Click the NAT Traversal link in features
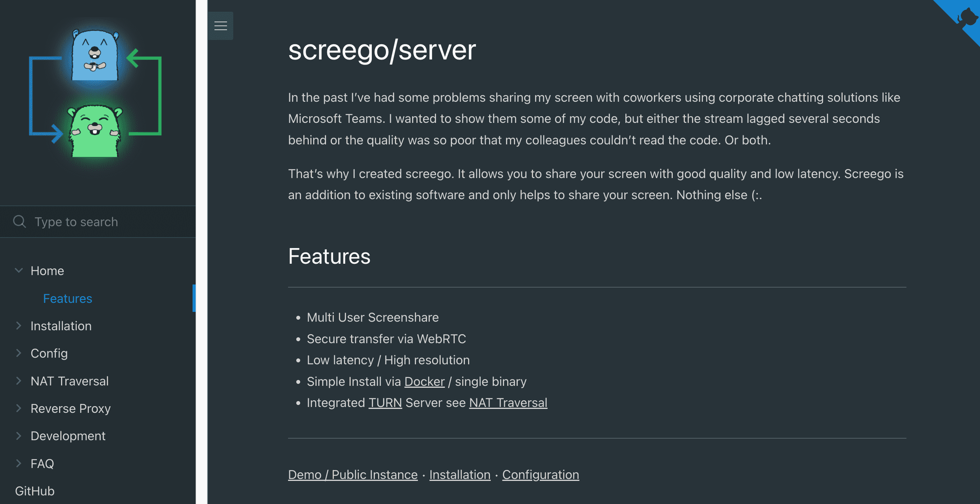The width and height of the screenshot is (980, 504). [508, 402]
